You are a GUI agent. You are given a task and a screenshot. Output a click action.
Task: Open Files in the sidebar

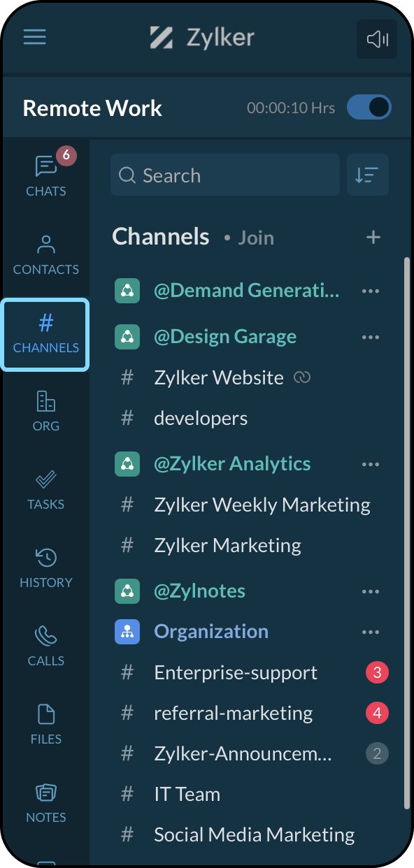click(x=46, y=725)
